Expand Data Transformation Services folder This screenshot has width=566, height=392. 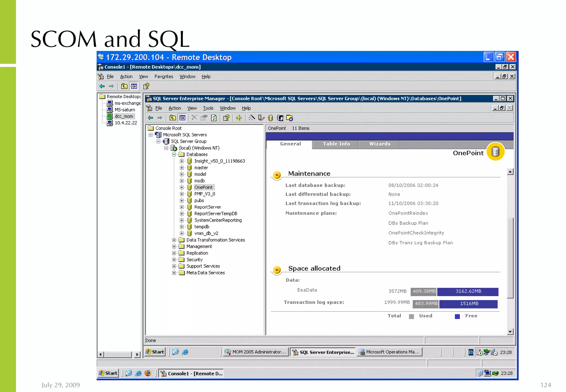(174, 240)
